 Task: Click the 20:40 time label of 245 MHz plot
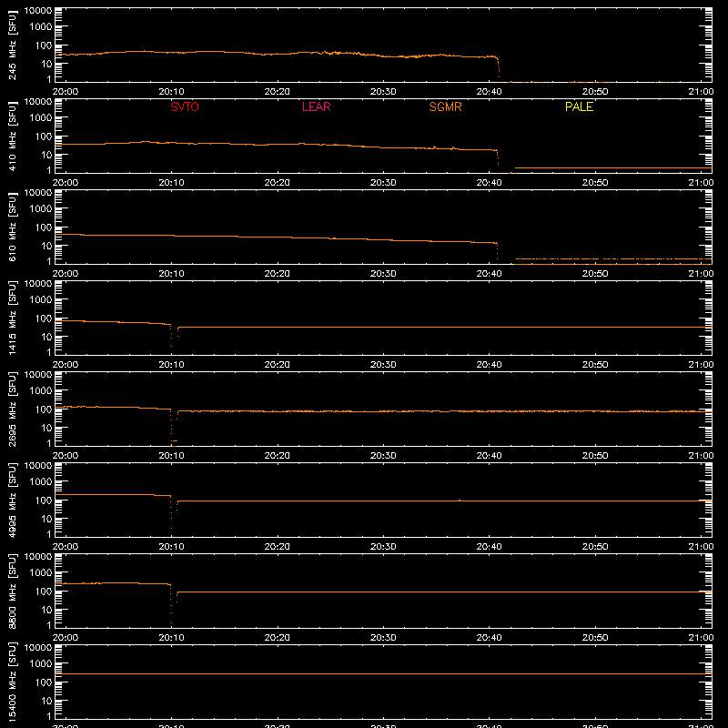(489, 92)
